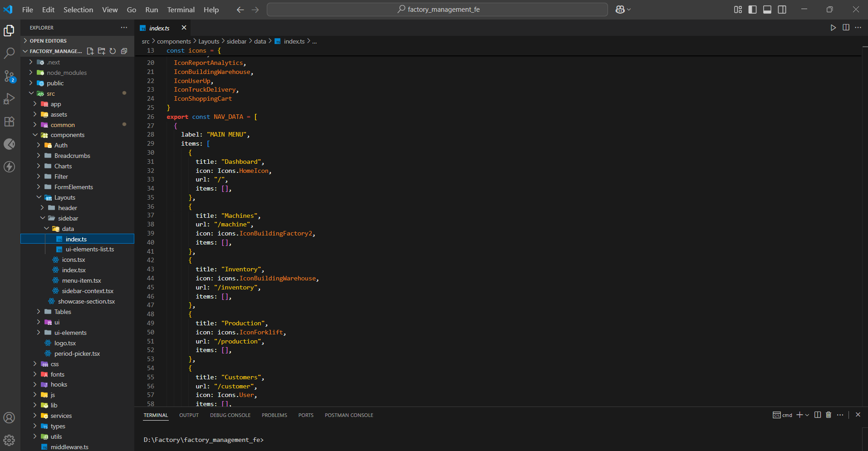Toggle the primary side bar visibility
Screen dimensions: 868x451
click(x=752, y=10)
